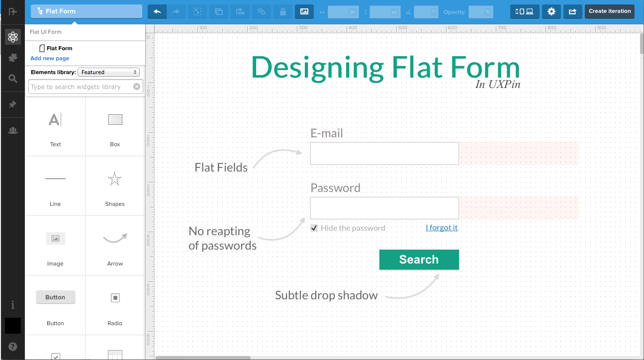Click the horizontal scrollbar under the canvas

202,357
